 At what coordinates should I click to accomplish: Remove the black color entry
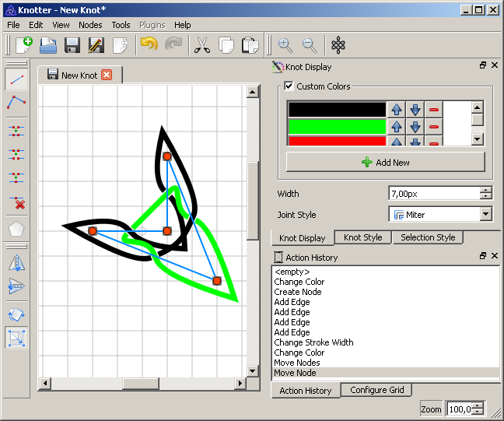tap(434, 110)
